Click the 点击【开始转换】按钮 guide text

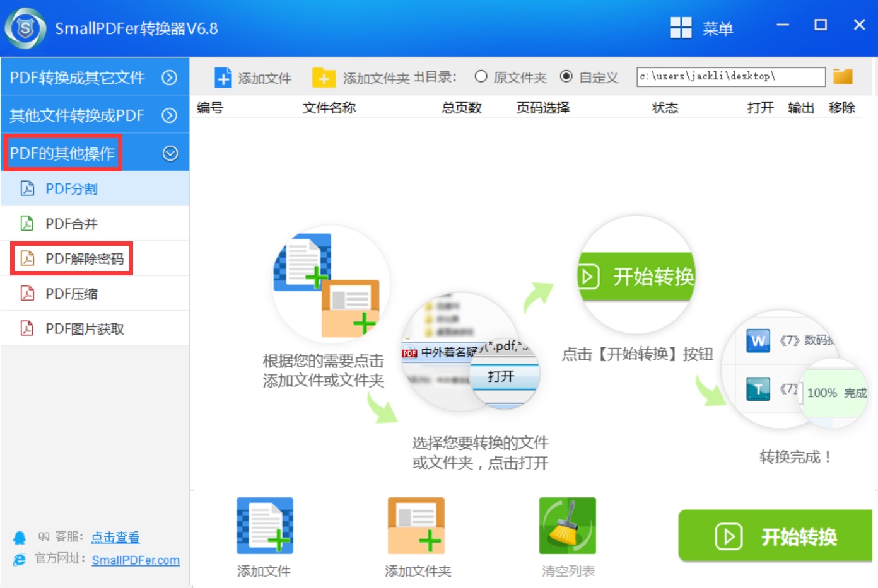click(637, 354)
